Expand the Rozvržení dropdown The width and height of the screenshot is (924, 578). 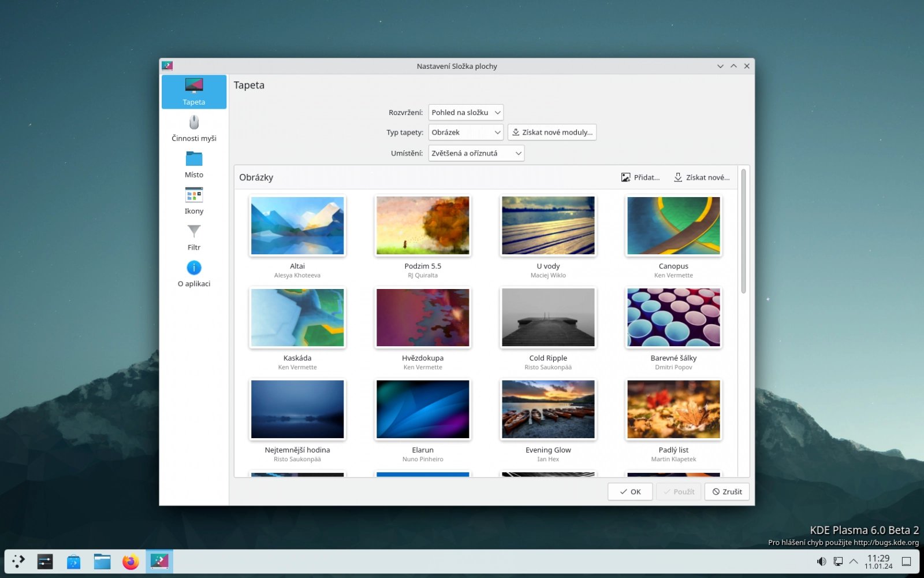click(465, 113)
